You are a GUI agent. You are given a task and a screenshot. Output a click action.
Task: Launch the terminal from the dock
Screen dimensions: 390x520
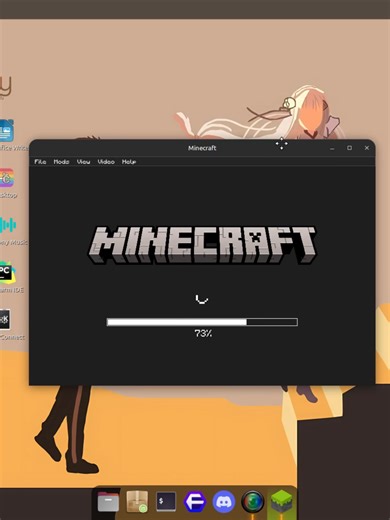coord(166,501)
